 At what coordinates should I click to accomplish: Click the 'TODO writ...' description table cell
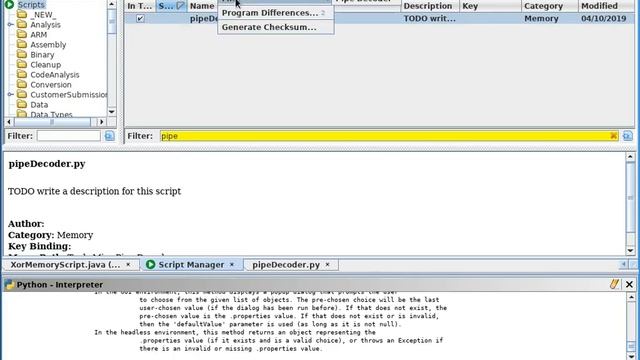pos(430,18)
